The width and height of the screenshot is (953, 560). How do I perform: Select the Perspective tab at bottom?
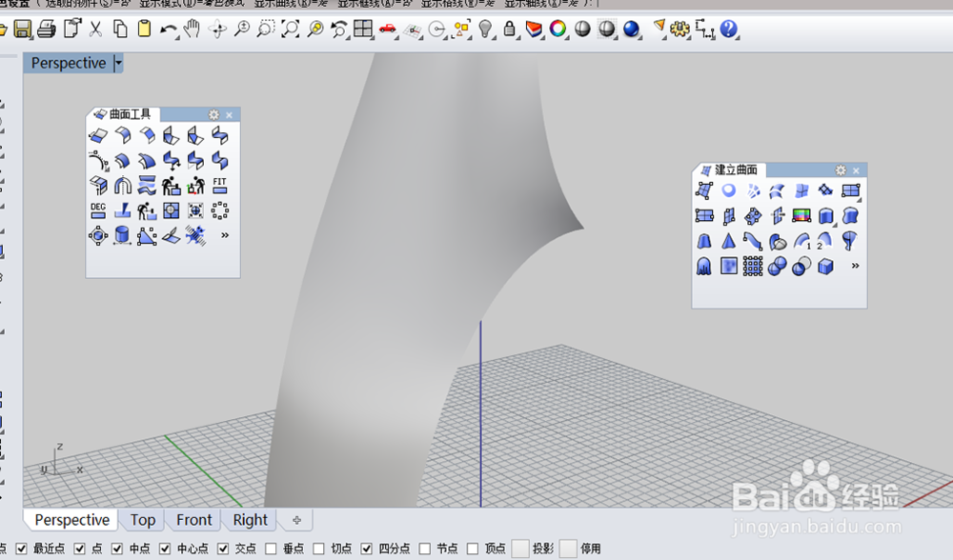pos(71,520)
